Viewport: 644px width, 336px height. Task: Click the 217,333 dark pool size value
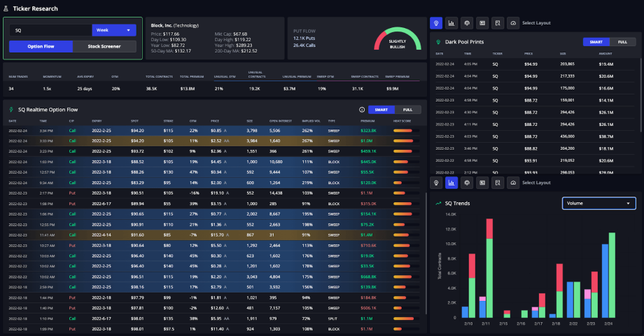tap(567, 76)
